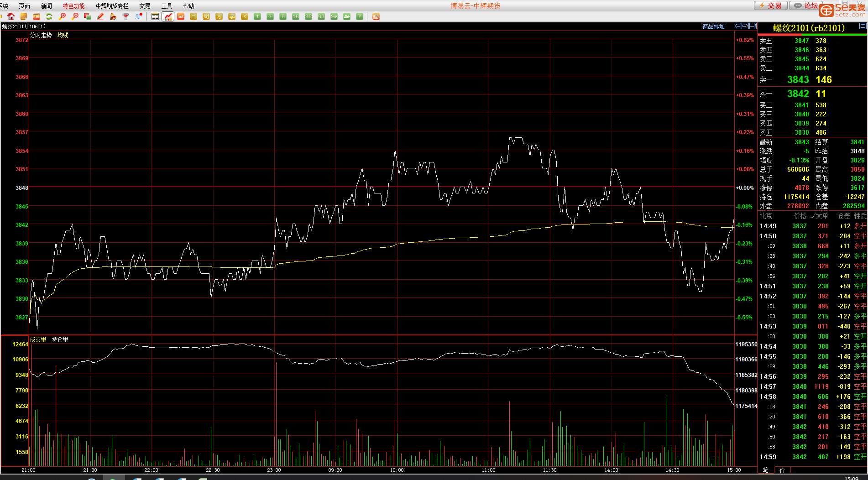This screenshot has width=868, height=480.
Task: Click the alert bell toolbar icon
Action: (113, 16)
